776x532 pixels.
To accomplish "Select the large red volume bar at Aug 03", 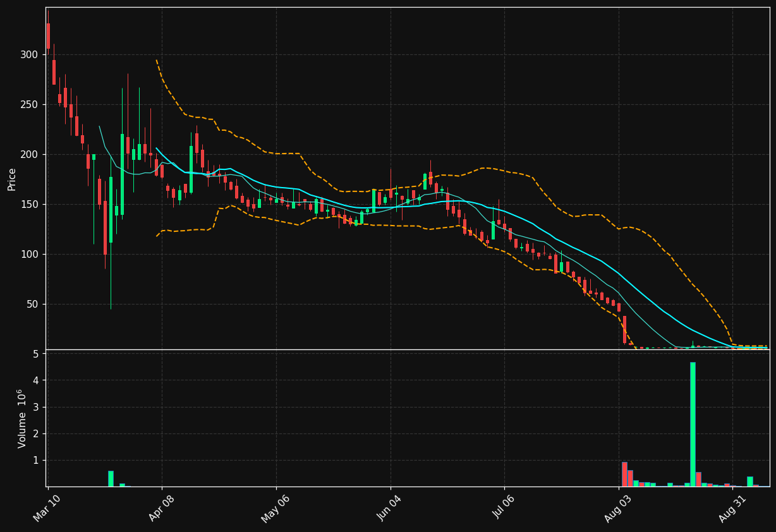I will [x=624, y=474].
